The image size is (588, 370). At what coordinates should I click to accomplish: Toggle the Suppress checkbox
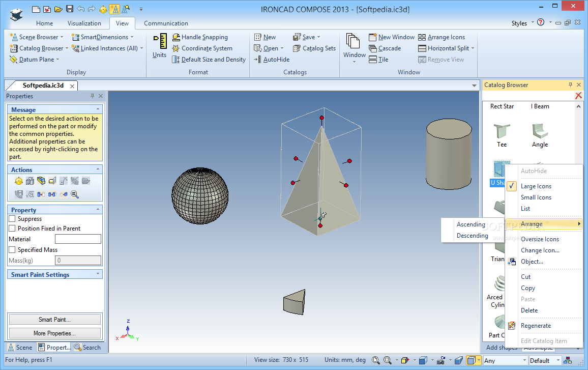12,218
